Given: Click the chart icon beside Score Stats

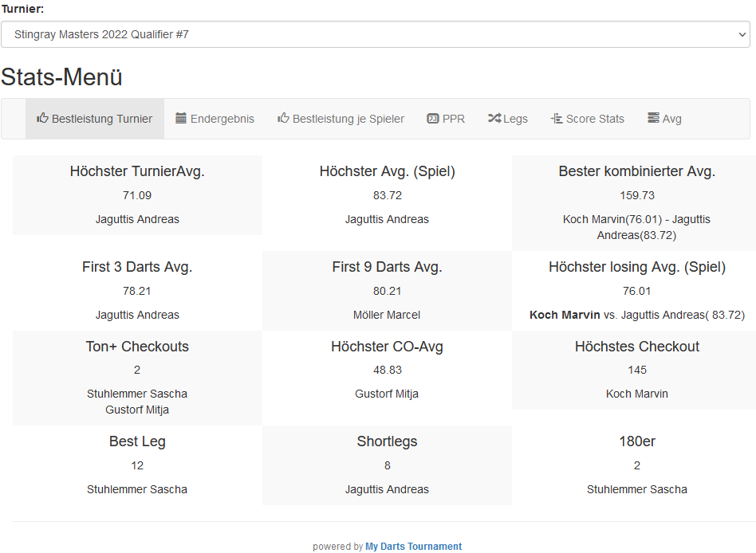Looking at the screenshot, I should 557,119.
